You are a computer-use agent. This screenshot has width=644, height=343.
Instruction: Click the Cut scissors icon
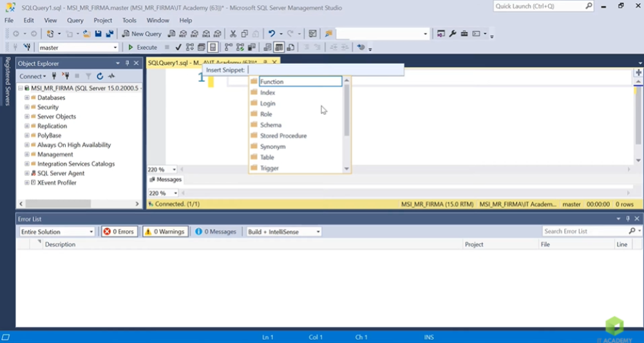pos(234,34)
